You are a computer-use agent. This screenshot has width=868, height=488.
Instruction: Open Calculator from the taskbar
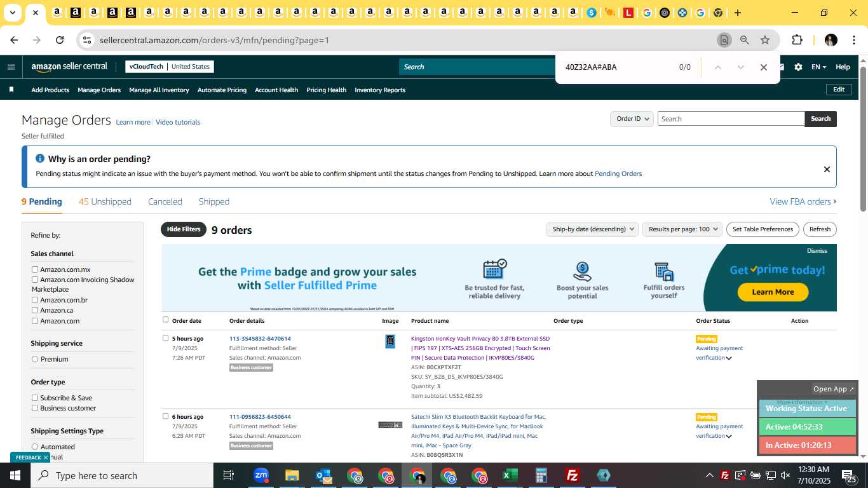tap(541, 475)
